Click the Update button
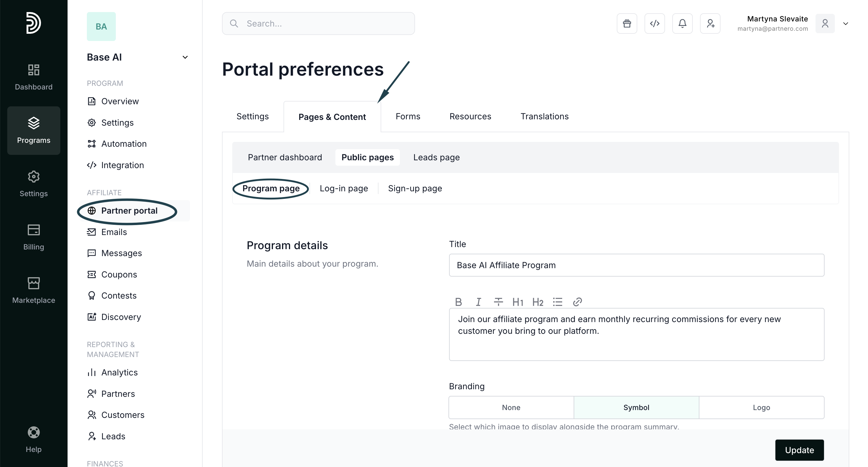The image size is (868, 467). pyautogui.click(x=799, y=450)
